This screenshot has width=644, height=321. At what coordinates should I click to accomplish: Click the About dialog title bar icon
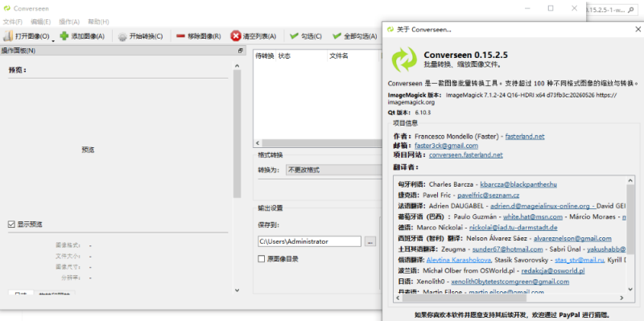(390, 29)
